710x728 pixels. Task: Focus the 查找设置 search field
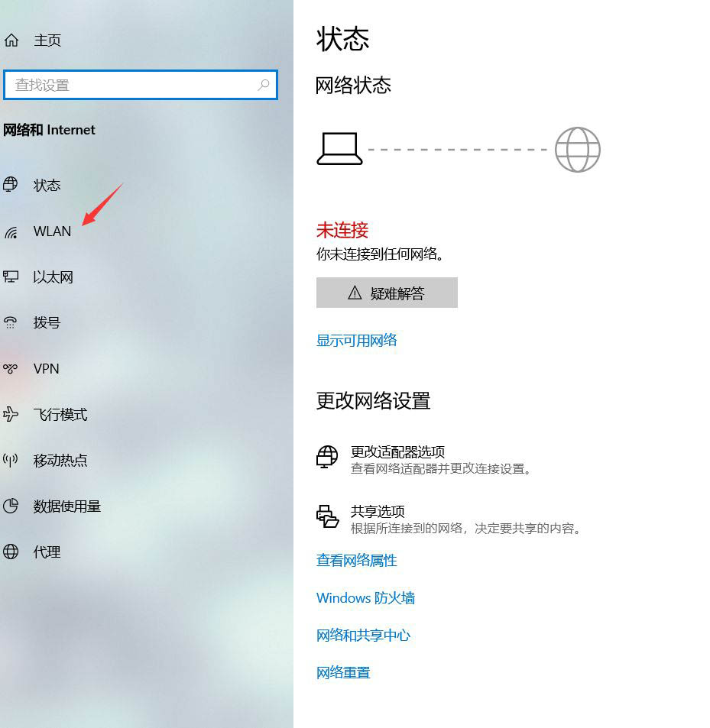[130, 85]
